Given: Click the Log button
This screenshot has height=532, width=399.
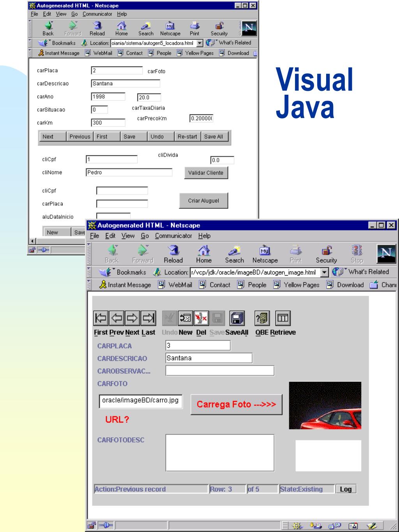Looking at the screenshot, I should click(346, 489).
